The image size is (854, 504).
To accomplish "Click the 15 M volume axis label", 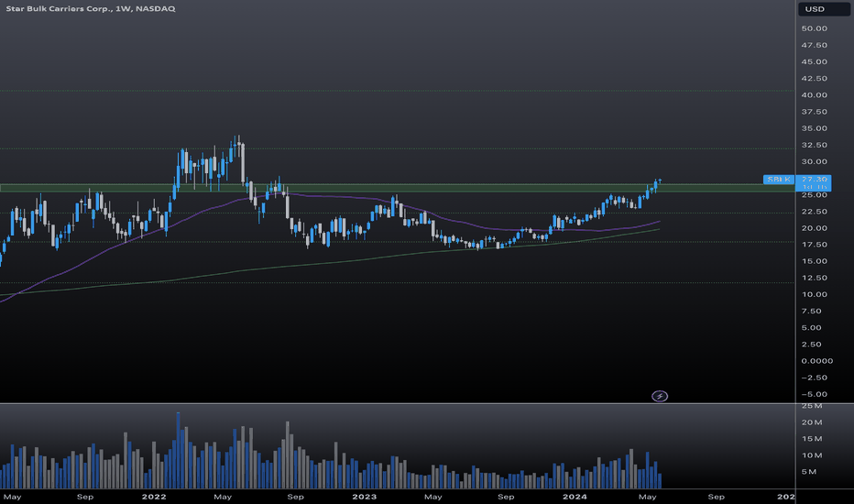I will 812,439.
